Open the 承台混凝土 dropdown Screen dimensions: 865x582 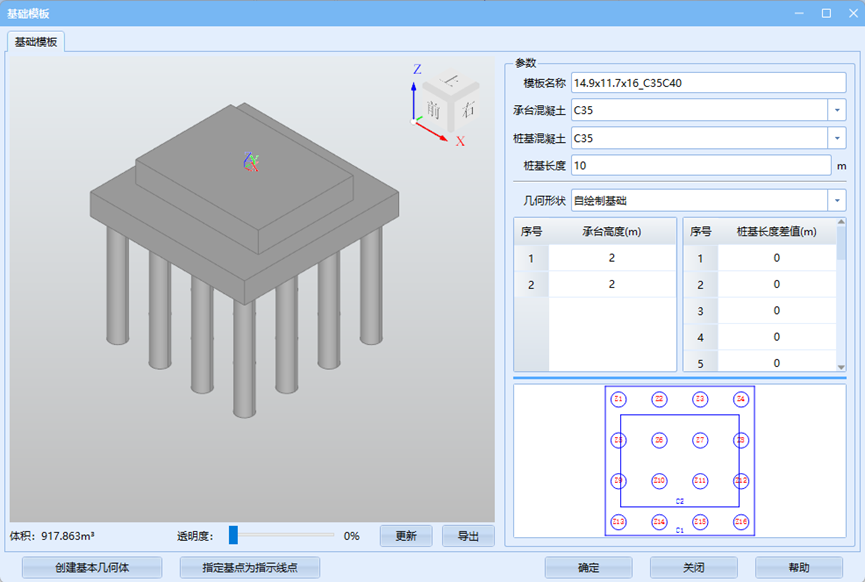click(x=836, y=110)
